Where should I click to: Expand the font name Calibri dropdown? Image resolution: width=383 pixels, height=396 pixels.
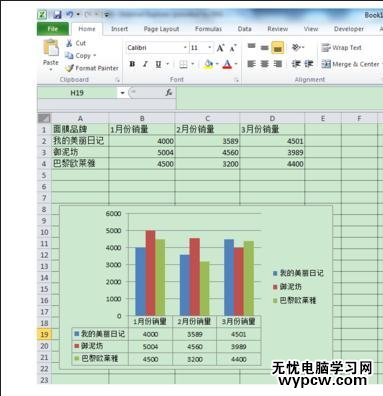click(x=185, y=48)
